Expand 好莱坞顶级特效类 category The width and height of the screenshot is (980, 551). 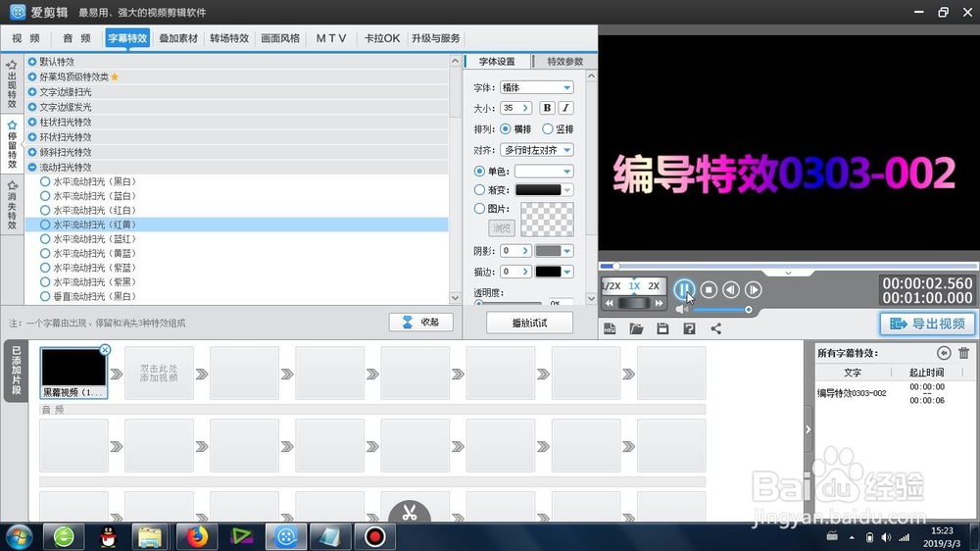[32, 76]
